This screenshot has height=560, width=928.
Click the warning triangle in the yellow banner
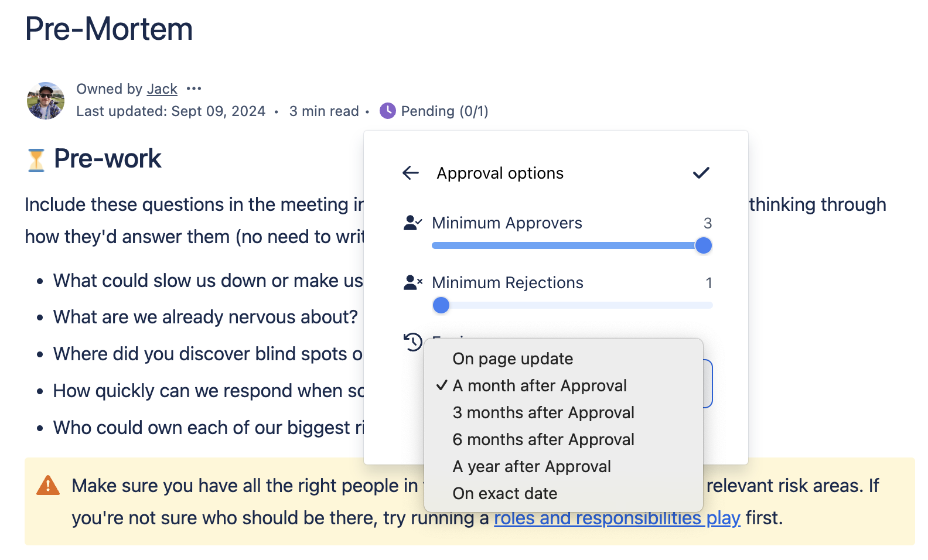coord(49,485)
